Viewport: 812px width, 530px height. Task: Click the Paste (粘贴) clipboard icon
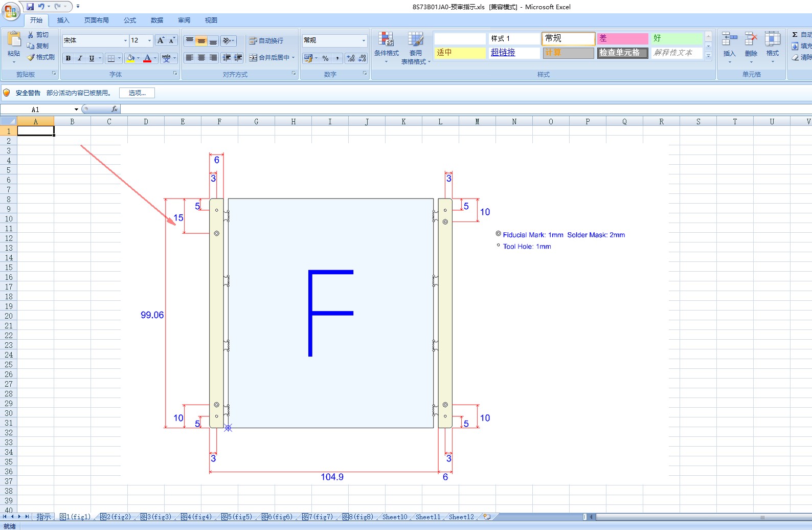coord(14,39)
